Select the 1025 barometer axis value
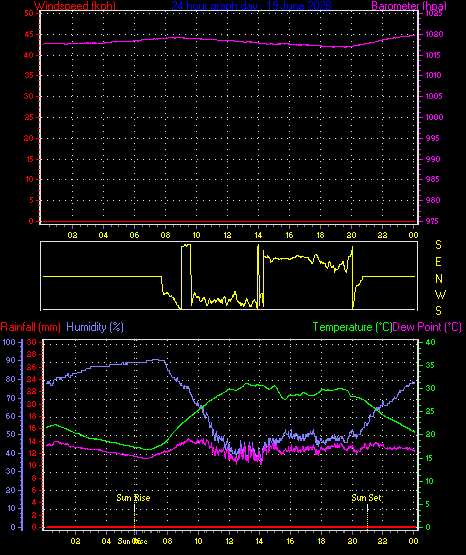The width and height of the screenshot is (466, 555). (434, 13)
